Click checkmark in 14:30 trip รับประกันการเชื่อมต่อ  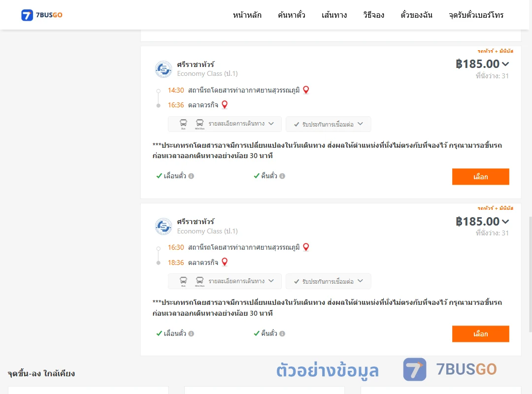(x=297, y=125)
